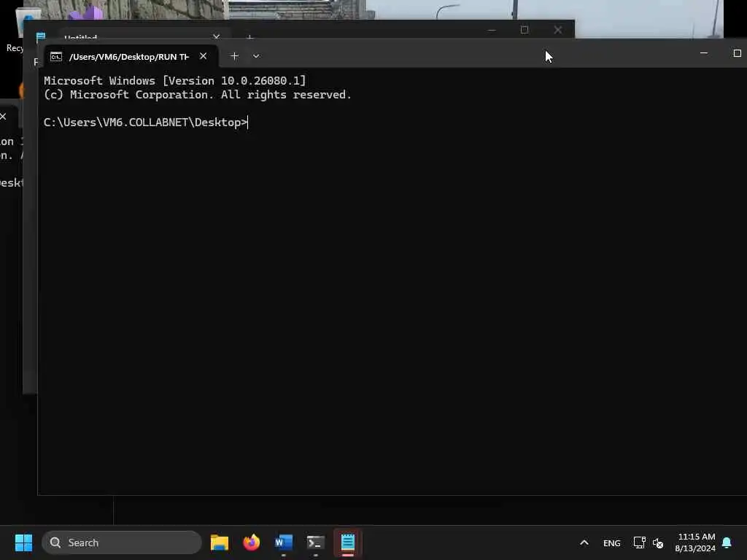
Task: Open the Windows Start menu
Action: tap(24, 542)
